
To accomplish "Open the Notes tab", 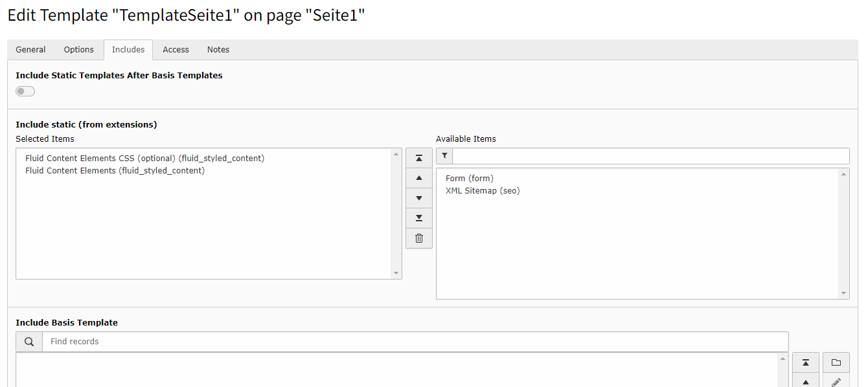I will [x=218, y=50].
